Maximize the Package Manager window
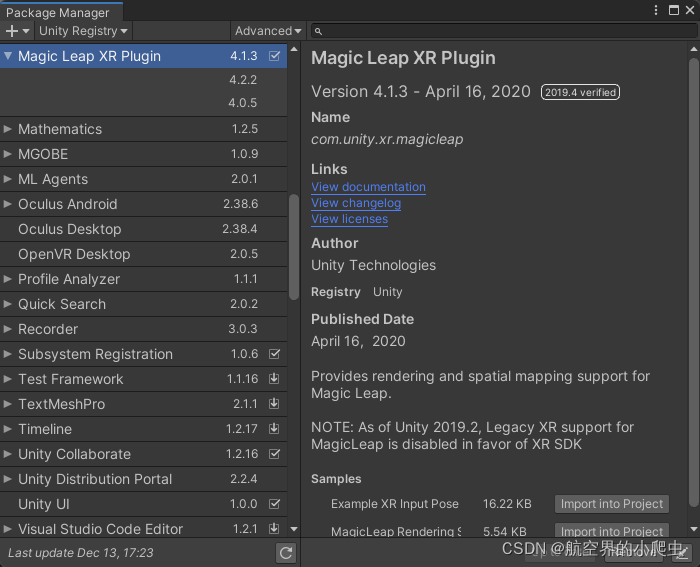This screenshot has width=700, height=567. click(674, 10)
